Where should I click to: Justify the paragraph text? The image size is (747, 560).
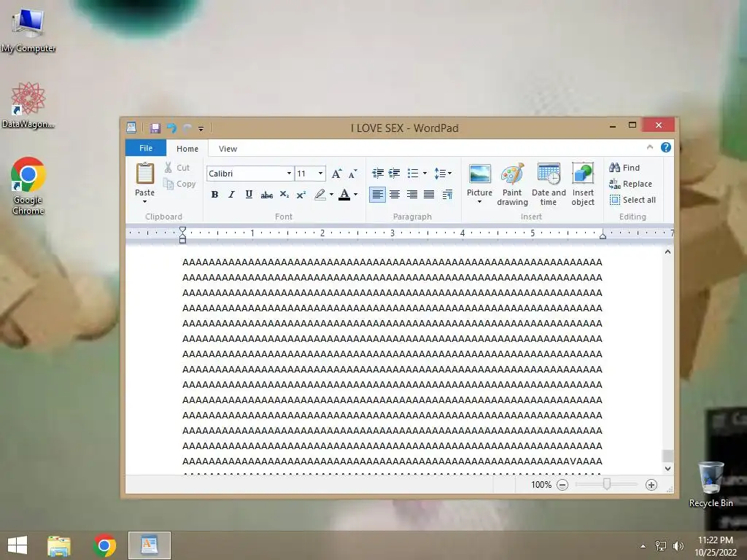[x=429, y=194]
